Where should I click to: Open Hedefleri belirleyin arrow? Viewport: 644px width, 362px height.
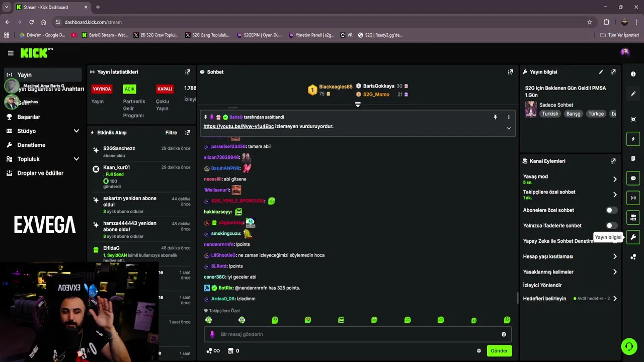(x=615, y=299)
